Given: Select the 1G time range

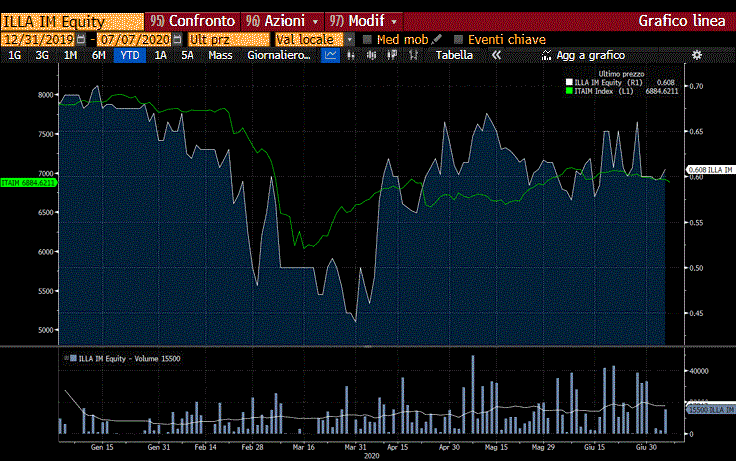Looking at the screenshot, I should coord(15,55).
